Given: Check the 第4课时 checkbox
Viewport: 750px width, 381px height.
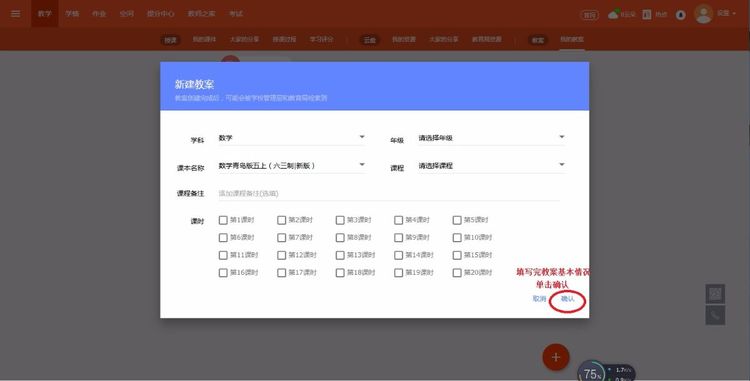Looking at the screenshot, I should click(398, 220).
